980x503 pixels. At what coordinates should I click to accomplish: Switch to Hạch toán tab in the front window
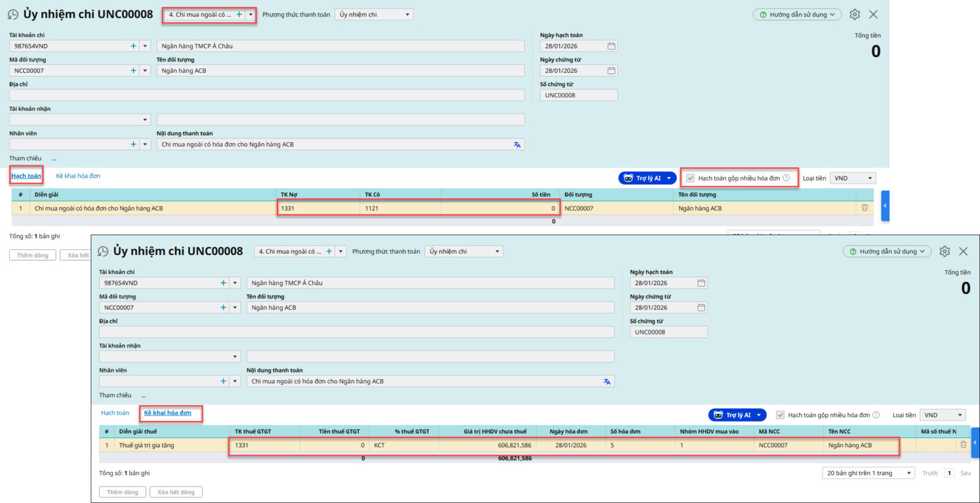115,413
